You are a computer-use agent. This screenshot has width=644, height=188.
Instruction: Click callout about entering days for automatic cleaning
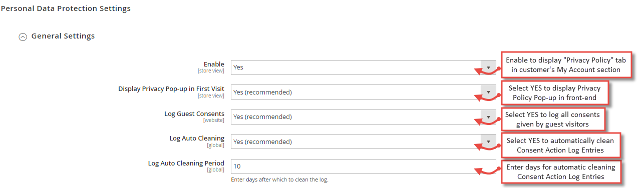(561, 171)
